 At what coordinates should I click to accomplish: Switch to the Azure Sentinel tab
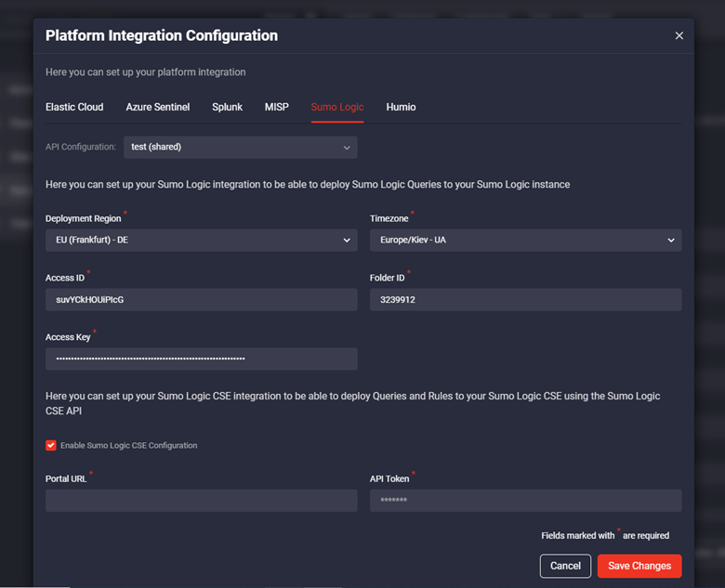pos(158,107)
